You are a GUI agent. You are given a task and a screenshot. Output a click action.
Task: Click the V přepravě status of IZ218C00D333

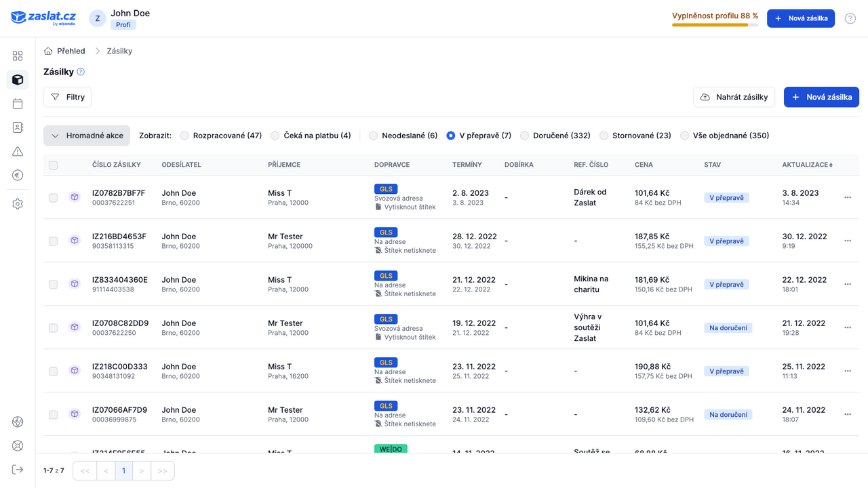726,371
